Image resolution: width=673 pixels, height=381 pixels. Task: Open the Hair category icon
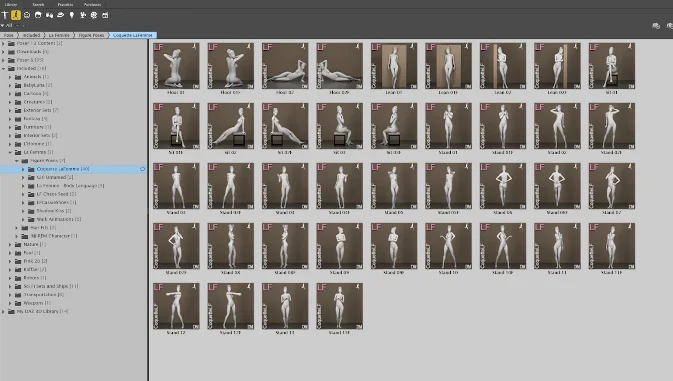[x=38, y=15]
